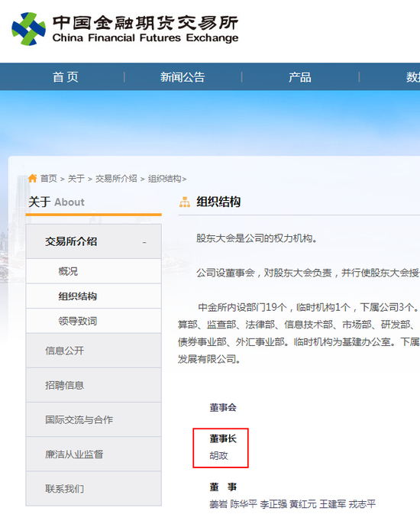Select 组织结构 in the sidebar
Image resolution: width=420 pixels, height=524 pixels.
[94, 296]
